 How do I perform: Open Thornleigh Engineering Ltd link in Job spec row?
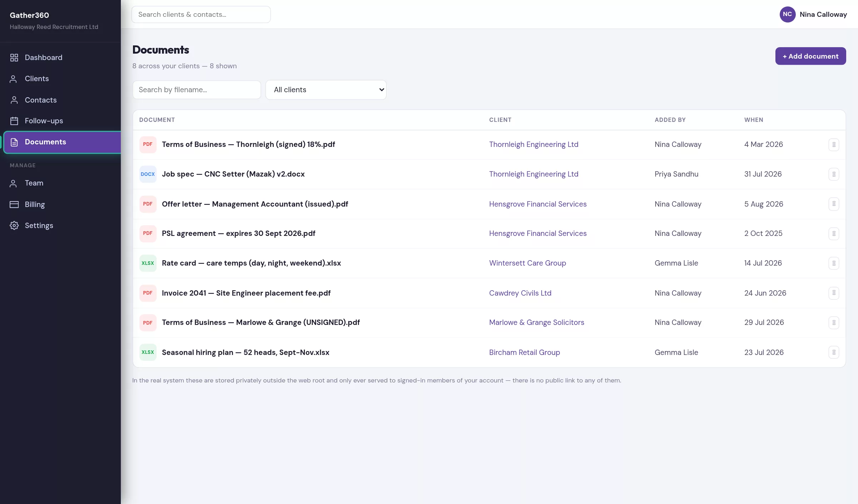tap(533, 174)
